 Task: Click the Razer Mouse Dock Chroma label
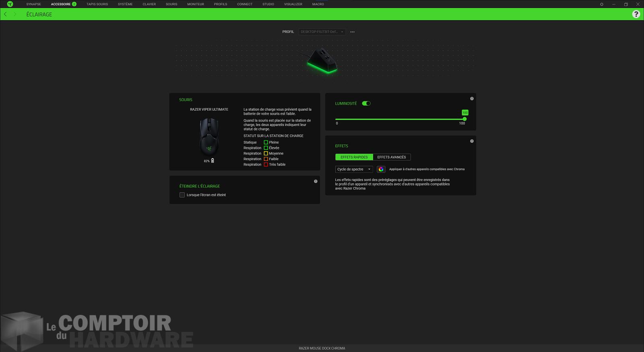pos(322,348)
